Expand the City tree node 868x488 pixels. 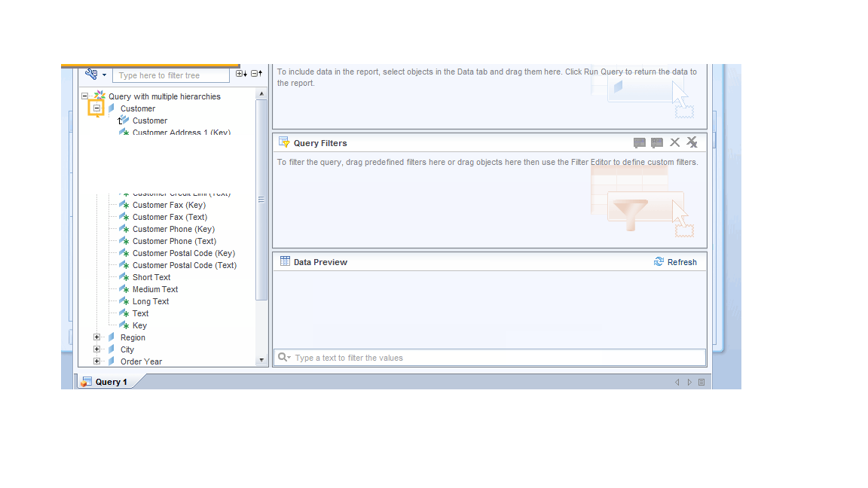96,349
